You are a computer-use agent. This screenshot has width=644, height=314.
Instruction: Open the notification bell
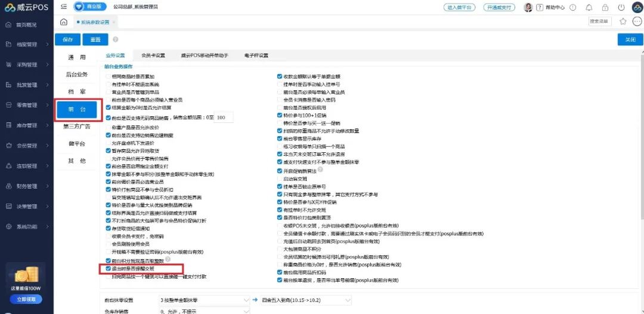click(589, 7)
